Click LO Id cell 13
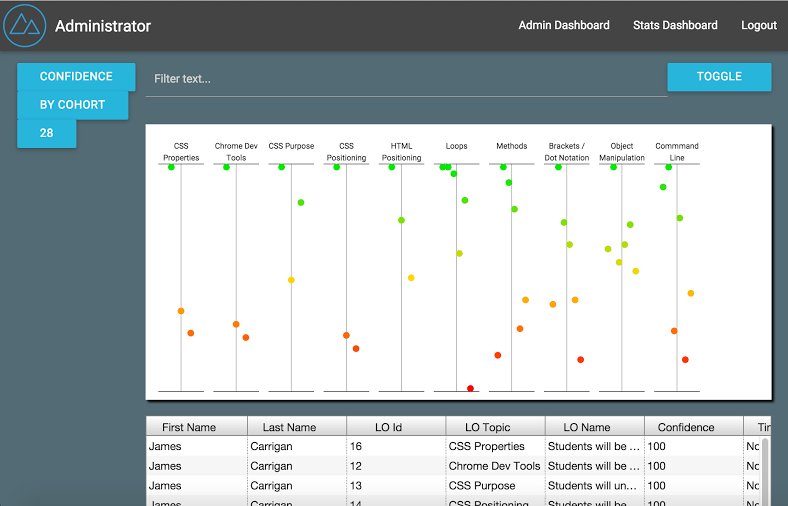Screen dimensions: 788x506 [396, 485]
